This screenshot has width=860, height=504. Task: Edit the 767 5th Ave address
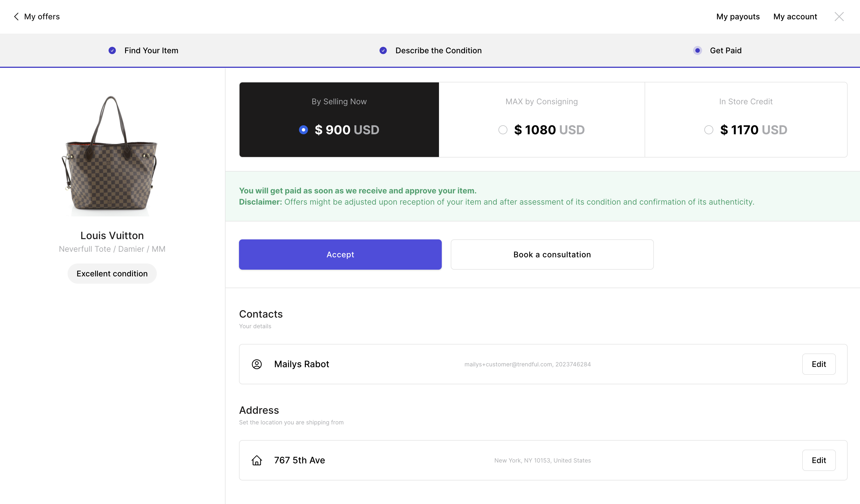click(x=819, y=460)
